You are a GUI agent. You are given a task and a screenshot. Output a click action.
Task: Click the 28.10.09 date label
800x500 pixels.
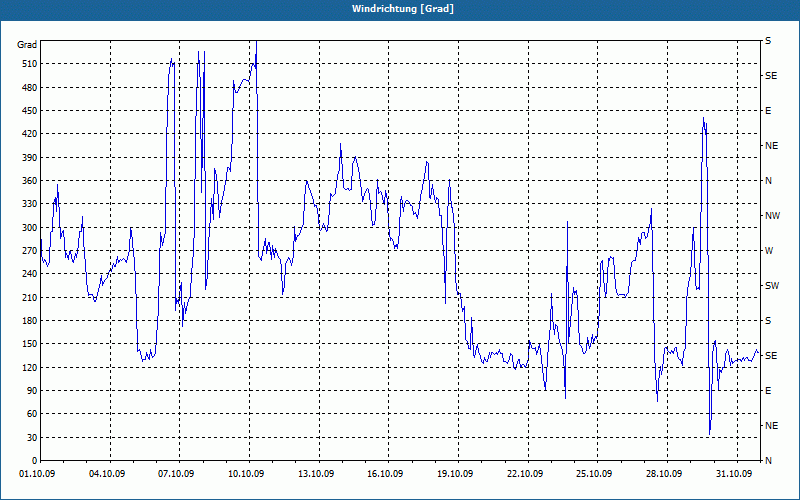(664, 474)
